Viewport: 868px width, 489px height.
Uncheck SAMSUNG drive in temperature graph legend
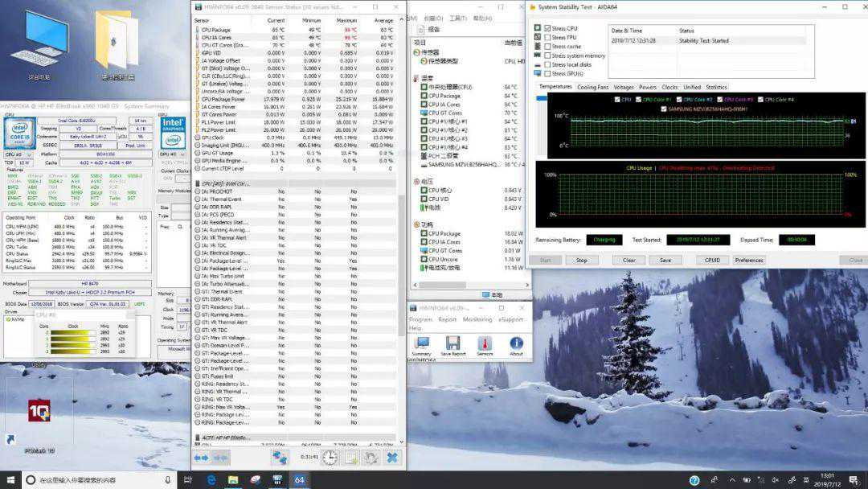click(664, 109)
